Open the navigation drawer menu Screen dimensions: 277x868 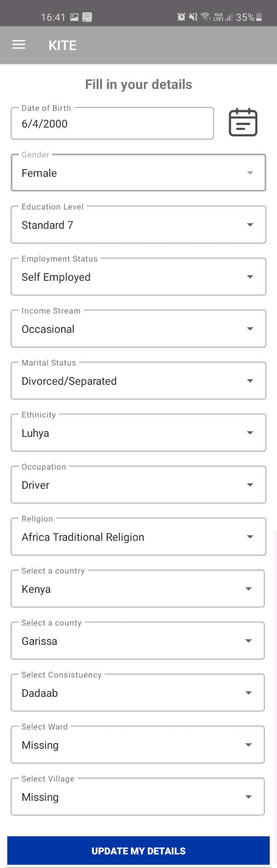[x=18, y=45]
